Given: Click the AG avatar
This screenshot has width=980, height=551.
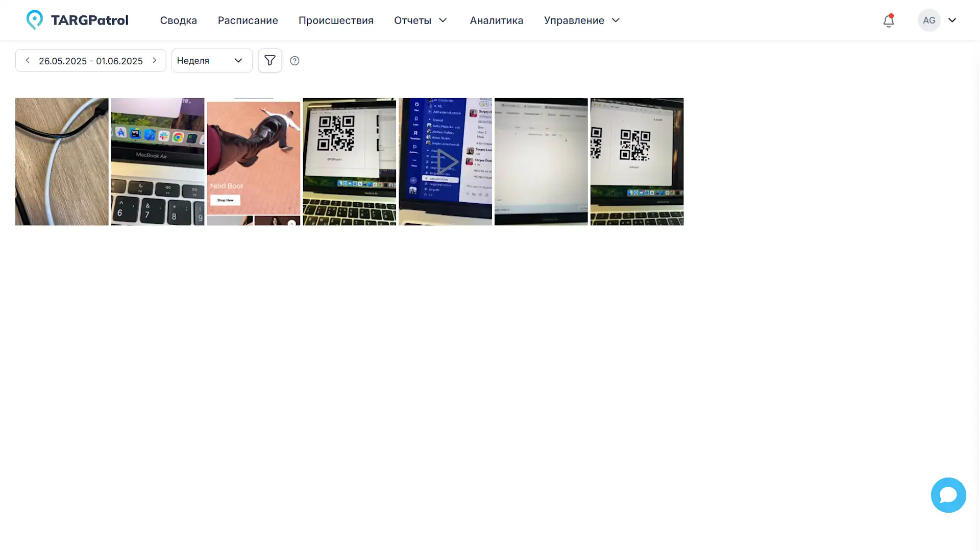Looking at the screenshot, I should click(x=929, y=20).
